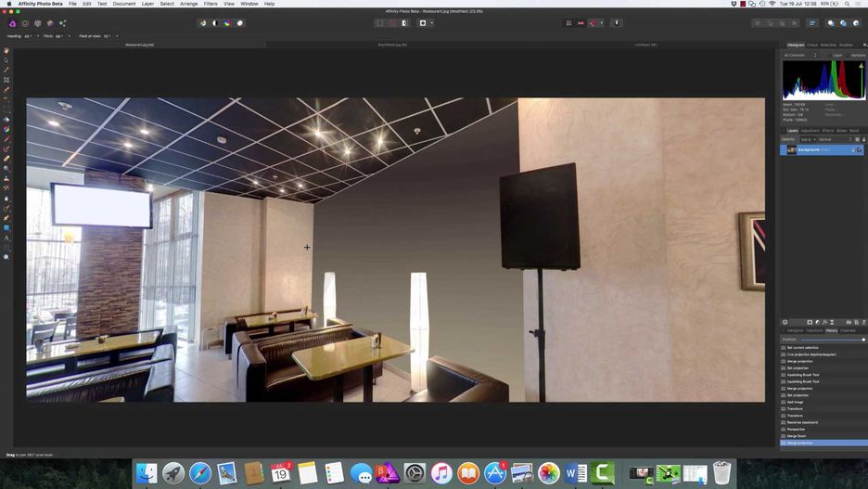
Task: Switch to the Effects tab
Action: click(x=827, y=131)
